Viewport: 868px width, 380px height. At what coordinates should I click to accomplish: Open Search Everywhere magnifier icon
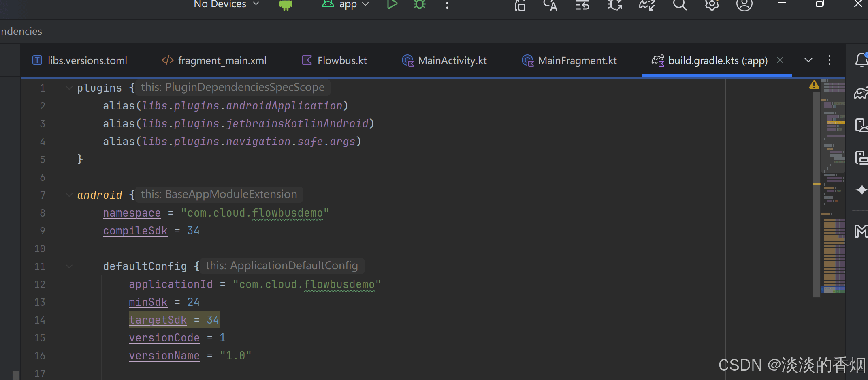click(x=680, y=5)
